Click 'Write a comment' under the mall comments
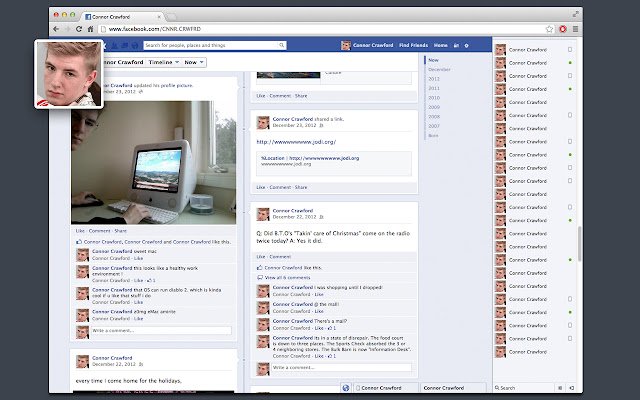The width and height of the screenshot is (640, 400). (342, 368)
